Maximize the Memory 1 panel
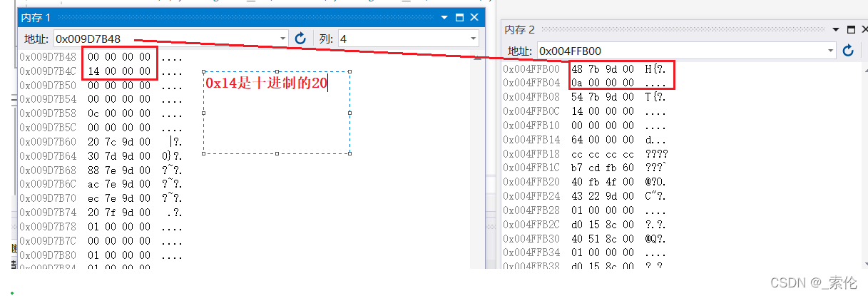 click(x=459, y=17)
